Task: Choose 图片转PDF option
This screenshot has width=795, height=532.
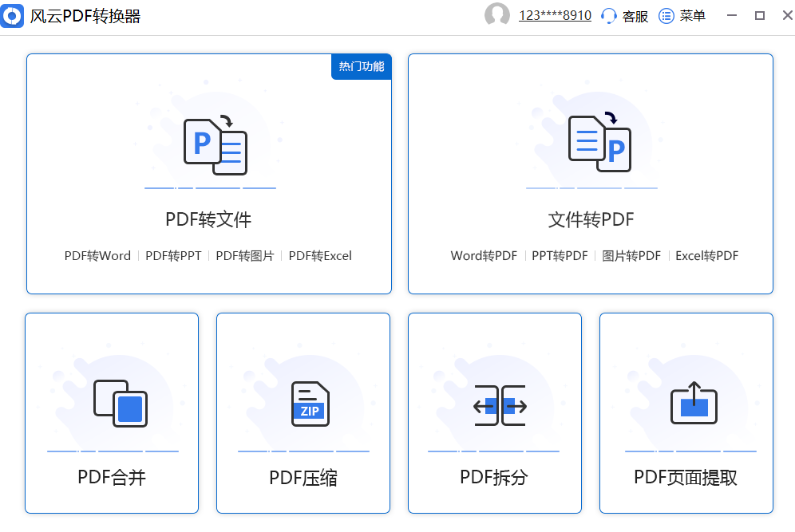Action: [631, 256]
